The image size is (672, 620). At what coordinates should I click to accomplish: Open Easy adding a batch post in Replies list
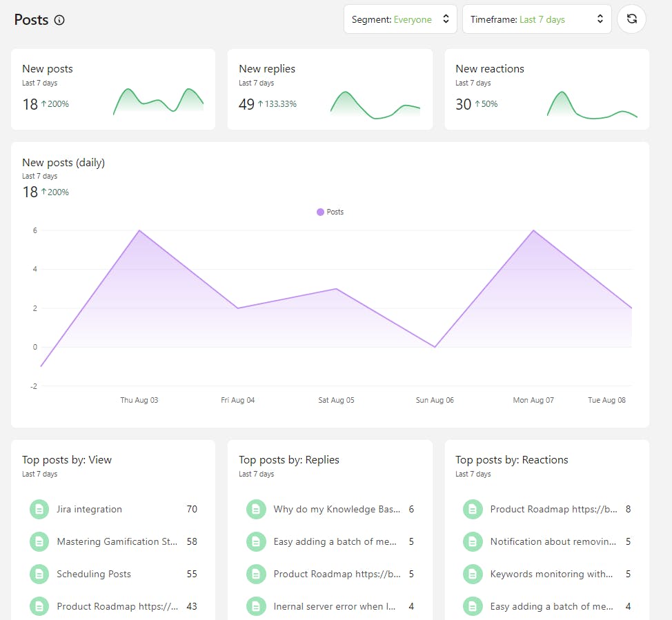(x=336, y=542)
